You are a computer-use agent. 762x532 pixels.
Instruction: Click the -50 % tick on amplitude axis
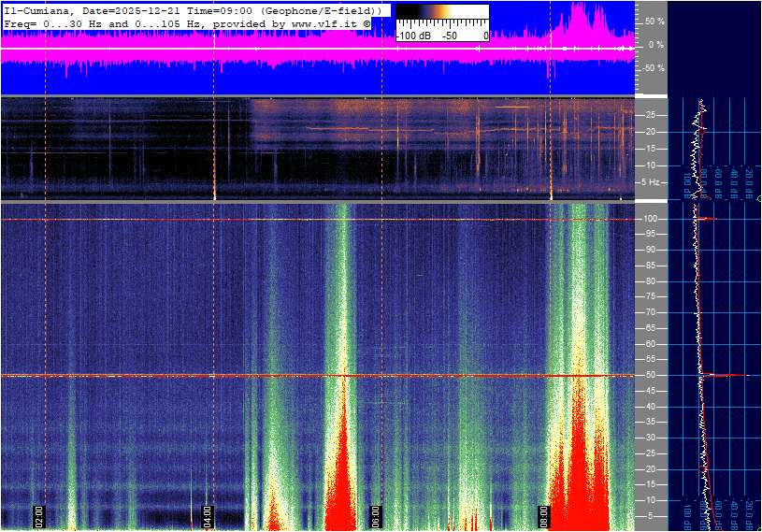654,68
